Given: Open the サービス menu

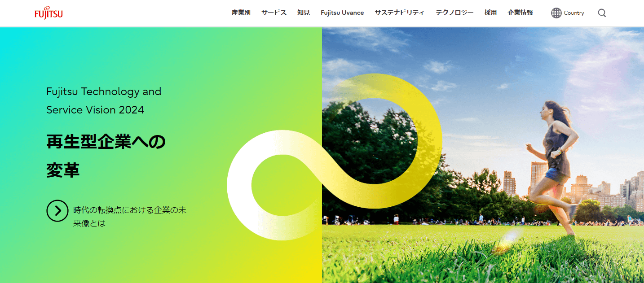Looking at the screenshot, I should pos(274,13).
